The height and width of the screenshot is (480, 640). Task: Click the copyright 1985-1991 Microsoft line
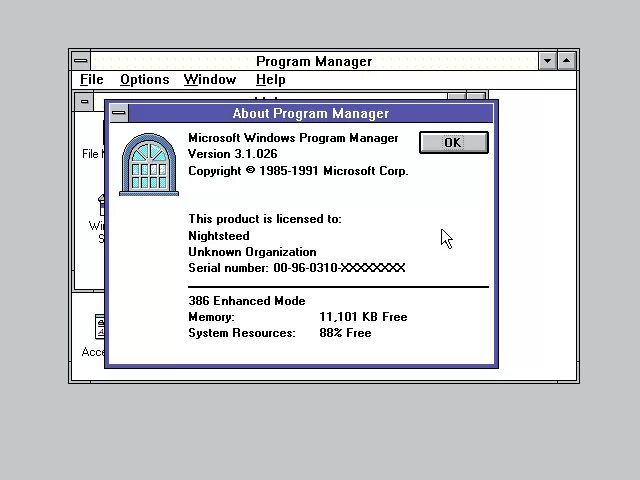coord(298,171)
